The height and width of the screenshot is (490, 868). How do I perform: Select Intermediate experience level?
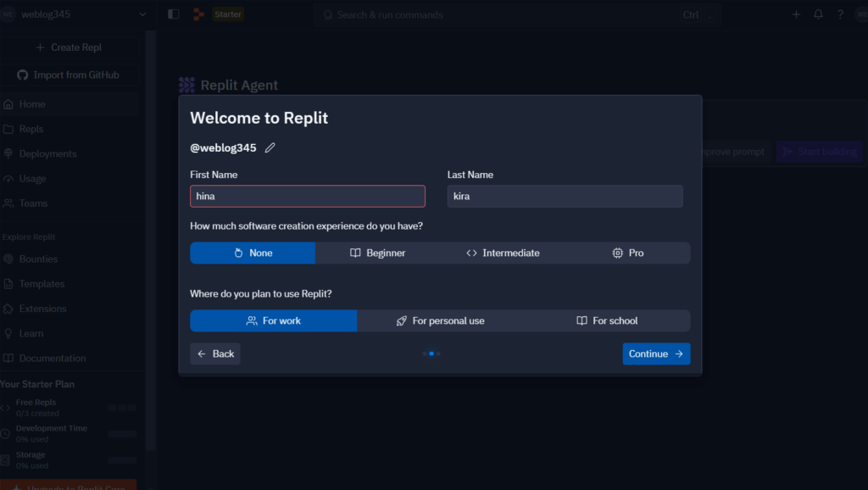[503, 253]
